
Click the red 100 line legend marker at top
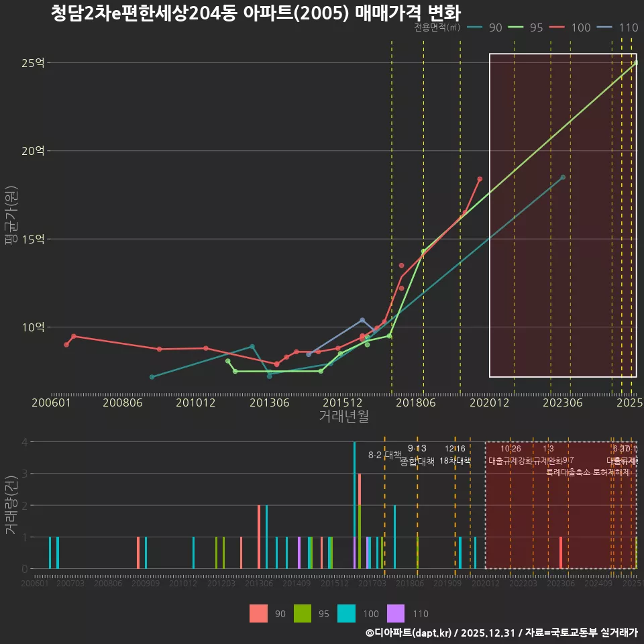click(x=558, y=28)
